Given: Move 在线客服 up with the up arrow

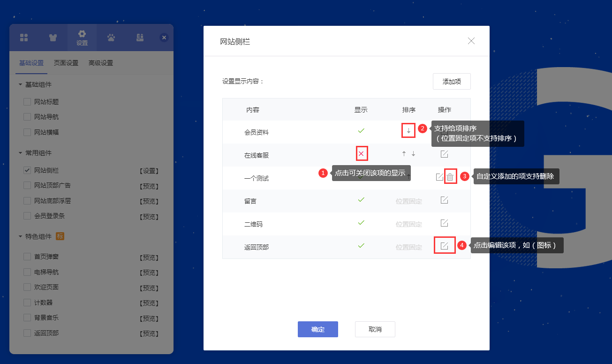Looking at the screenshot, I should [x=403, y=154].
